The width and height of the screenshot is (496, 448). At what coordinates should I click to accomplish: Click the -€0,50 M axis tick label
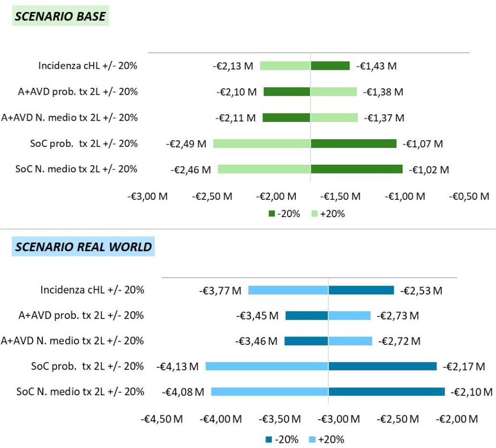pos(469,196)
